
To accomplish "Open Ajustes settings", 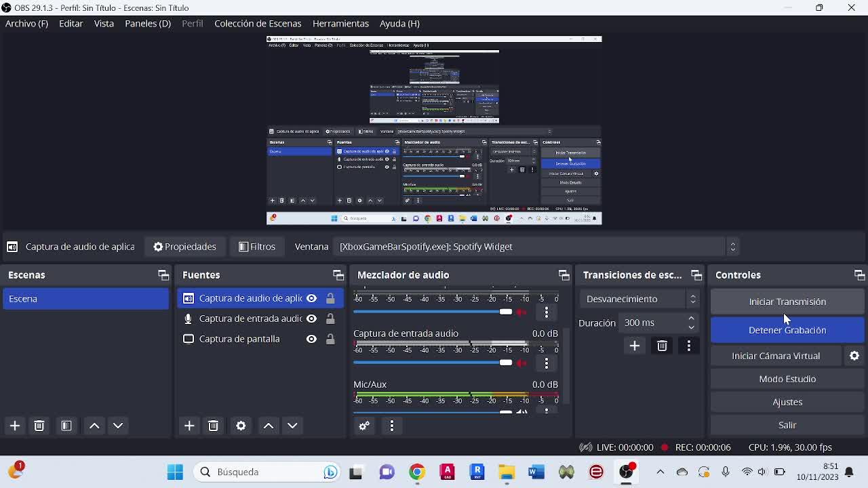I will tap(787, 402).
